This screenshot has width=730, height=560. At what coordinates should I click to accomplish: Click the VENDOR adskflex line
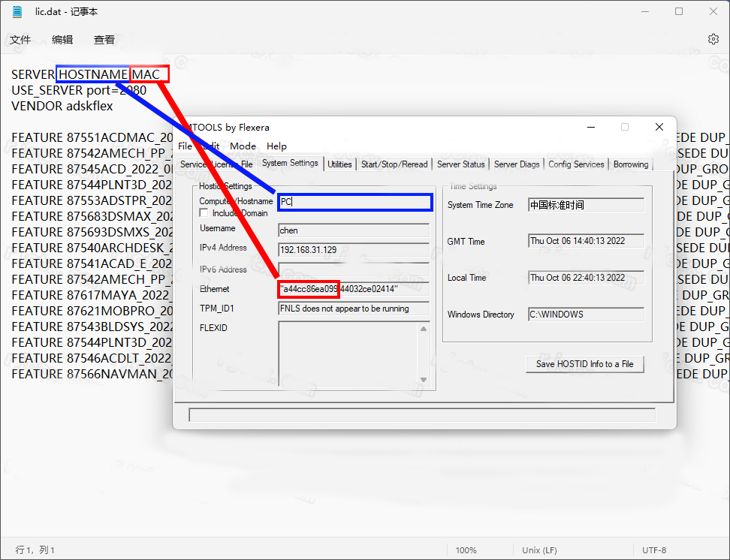point(62,106)
